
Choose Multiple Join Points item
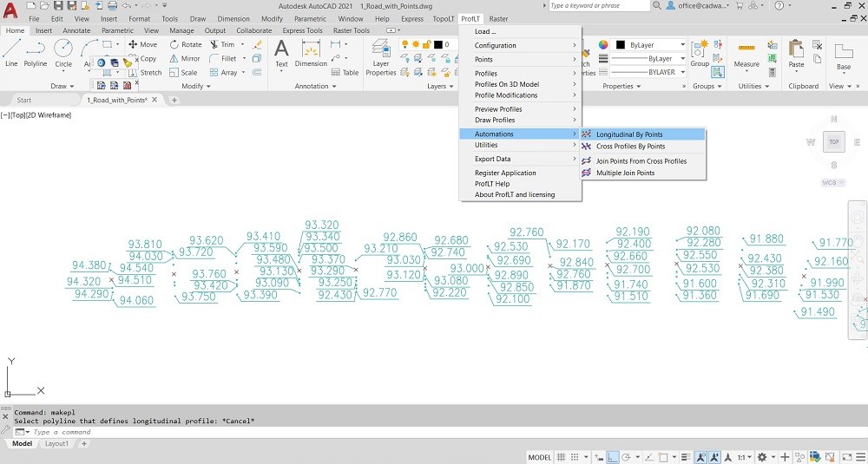642,173
